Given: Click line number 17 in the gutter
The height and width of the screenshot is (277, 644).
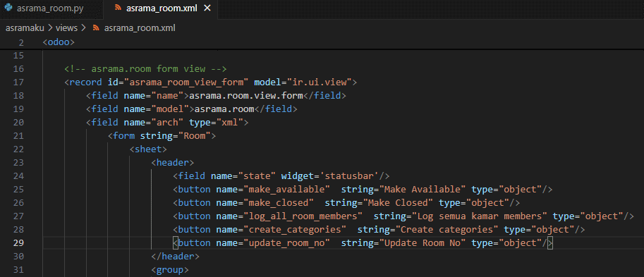Looking at the screenshot, I should 18,82.
